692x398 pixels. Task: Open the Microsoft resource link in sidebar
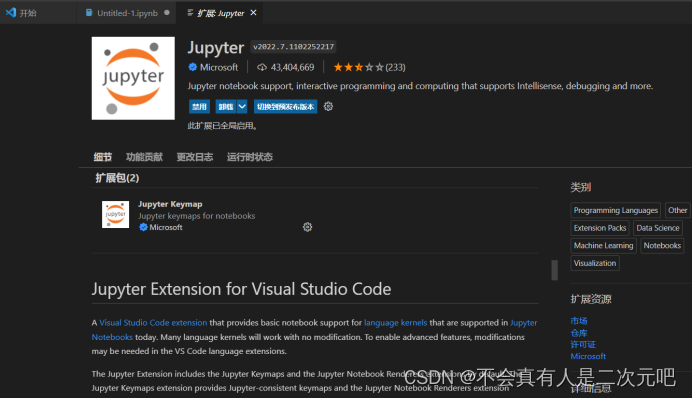588,356
